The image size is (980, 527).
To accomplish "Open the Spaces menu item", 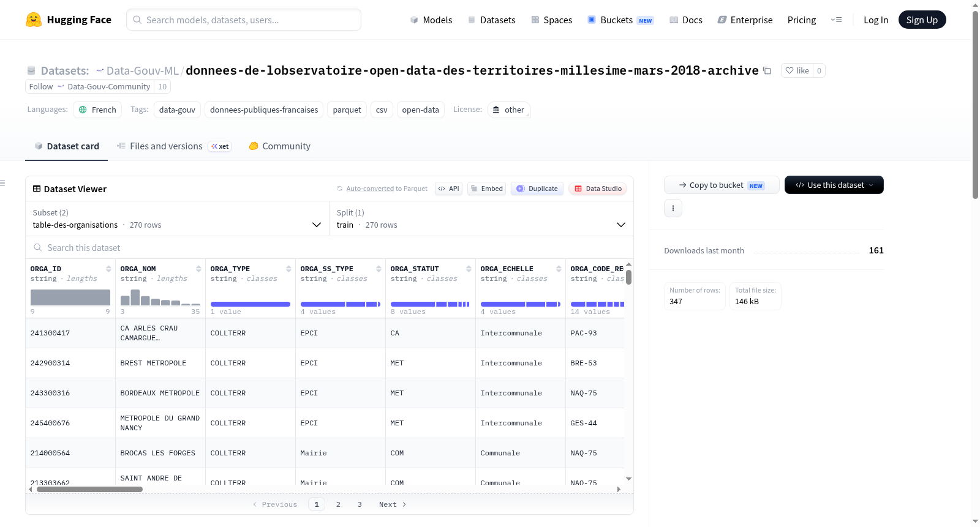I will click(x=552, y=20).
